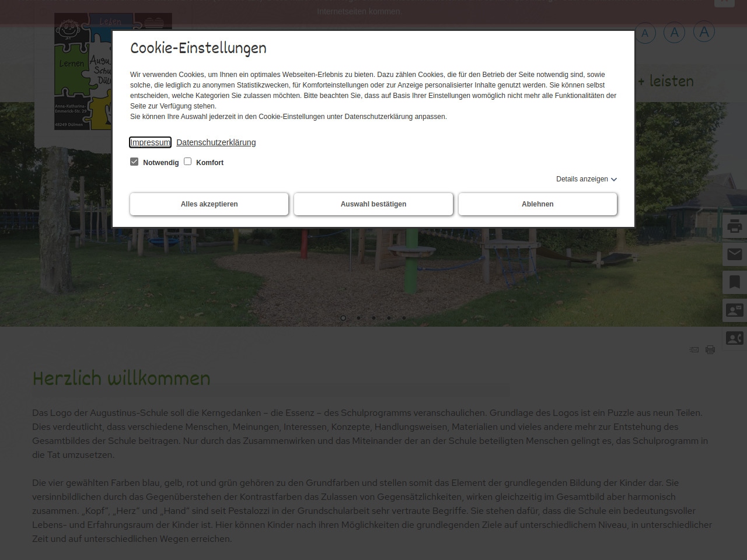
Task: Open the contact with phone icon
Action: (734, 338)
